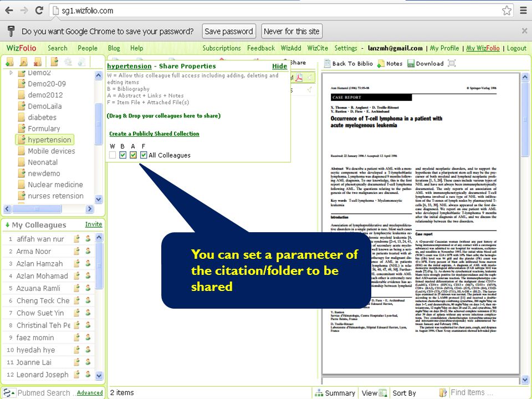Open Notes for this article
Image resolution: width=532 pixels, height=399 pixels.
coord(390,63)
